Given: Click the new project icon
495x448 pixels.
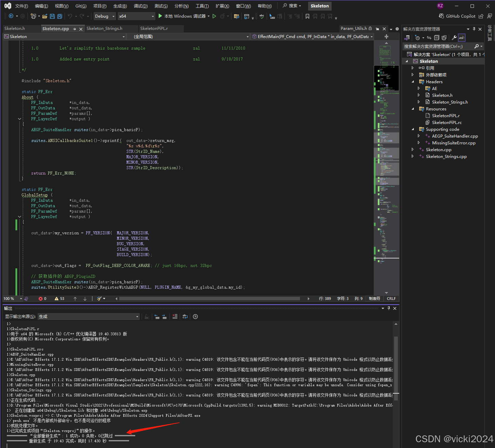Looking at the screenshot, I should pyautogui.click(x=33, y=16).
